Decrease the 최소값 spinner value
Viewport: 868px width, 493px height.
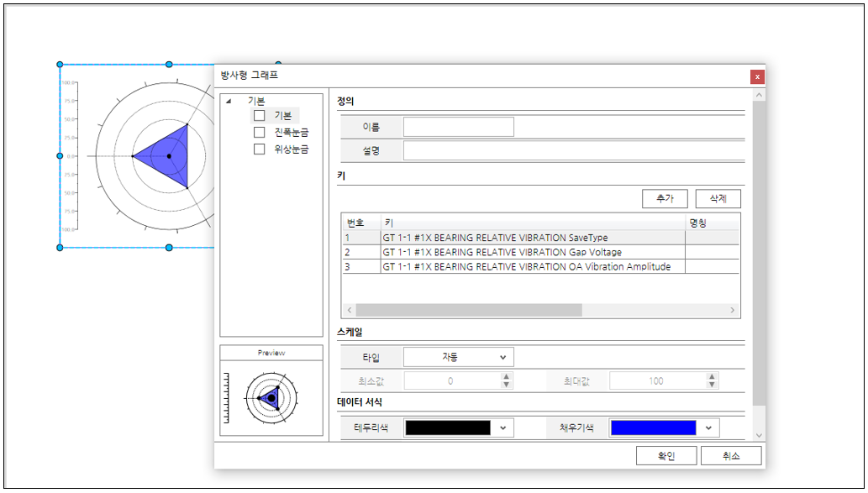point(506,385)
